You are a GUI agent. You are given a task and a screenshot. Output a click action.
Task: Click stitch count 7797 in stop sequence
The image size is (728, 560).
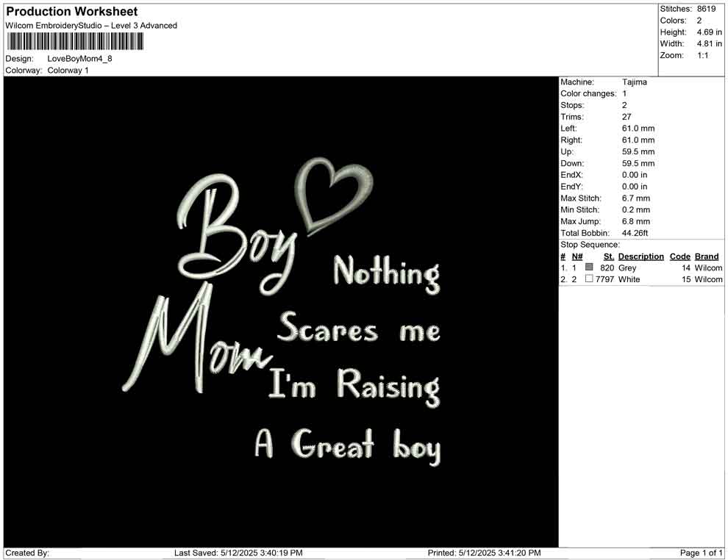pos(604,279)
